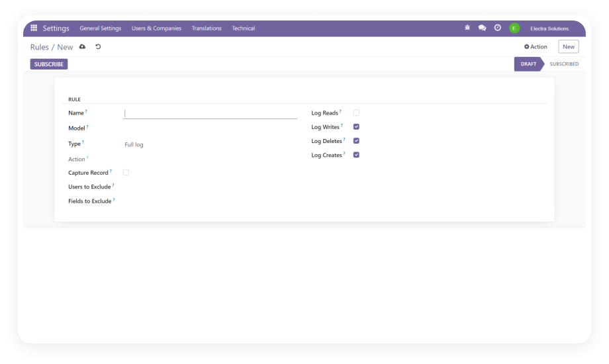Click the Fields to Exclude field
This screenshot has height=364, width=609.
tap(210, 201)
